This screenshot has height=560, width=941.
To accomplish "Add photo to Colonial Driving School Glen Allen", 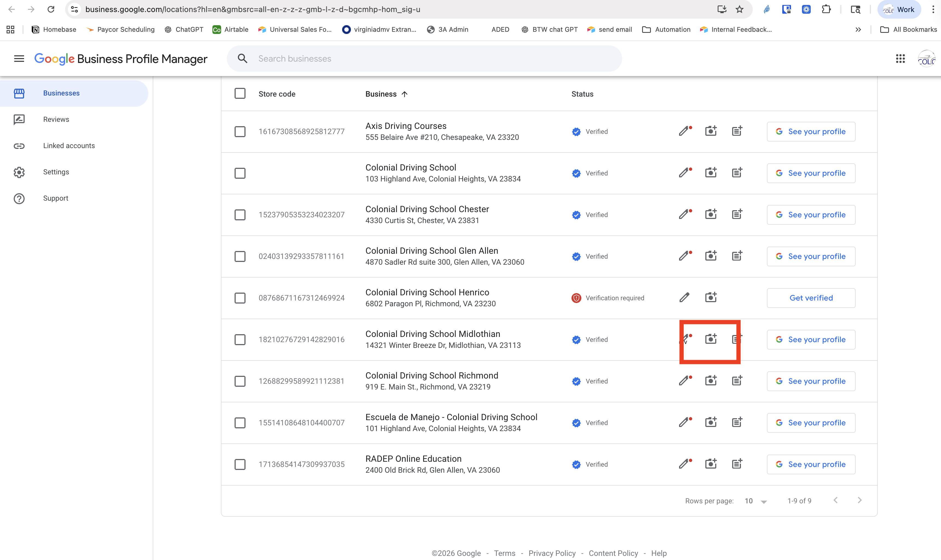I will (711, 255).
